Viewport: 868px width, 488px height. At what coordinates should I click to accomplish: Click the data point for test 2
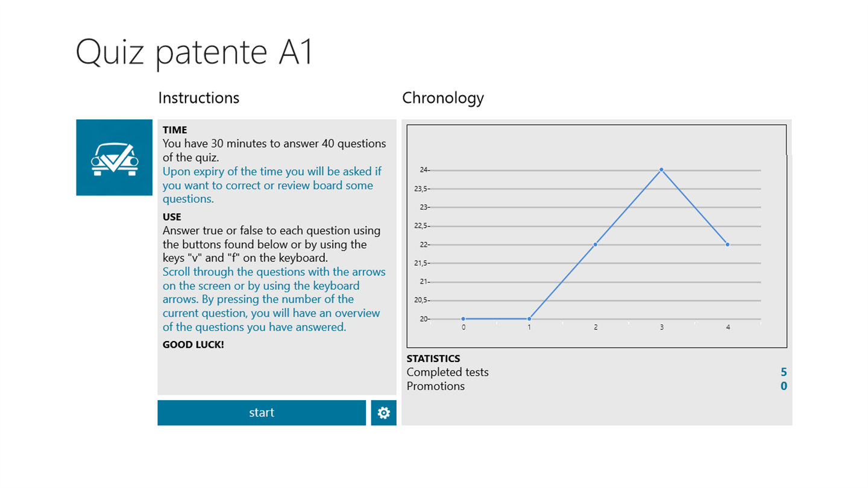pos(595,245)
